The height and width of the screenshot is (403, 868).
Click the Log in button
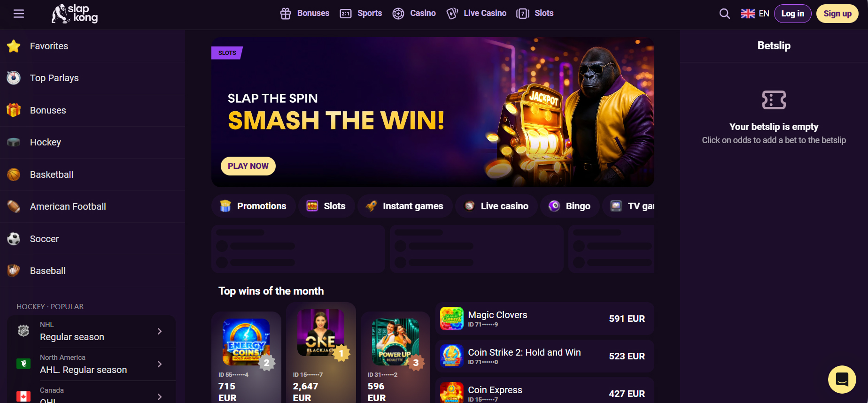(793, 14)
